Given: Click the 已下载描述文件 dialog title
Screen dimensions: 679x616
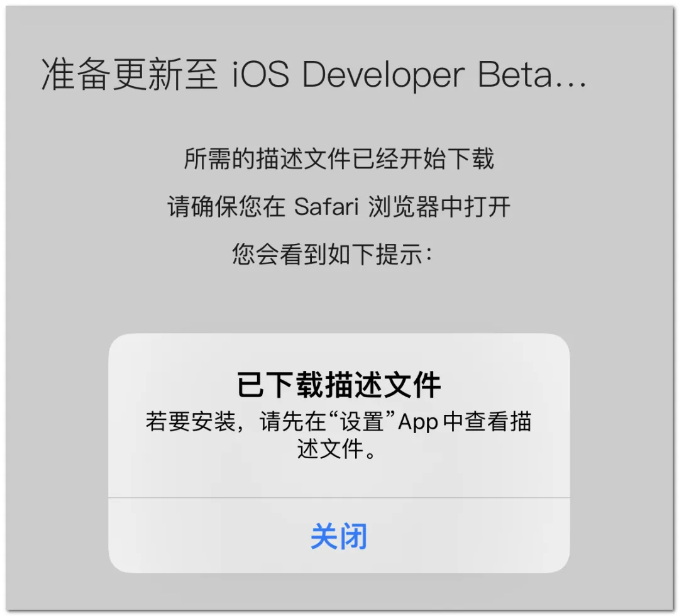Looking at the screenshot, I should 339,385.
